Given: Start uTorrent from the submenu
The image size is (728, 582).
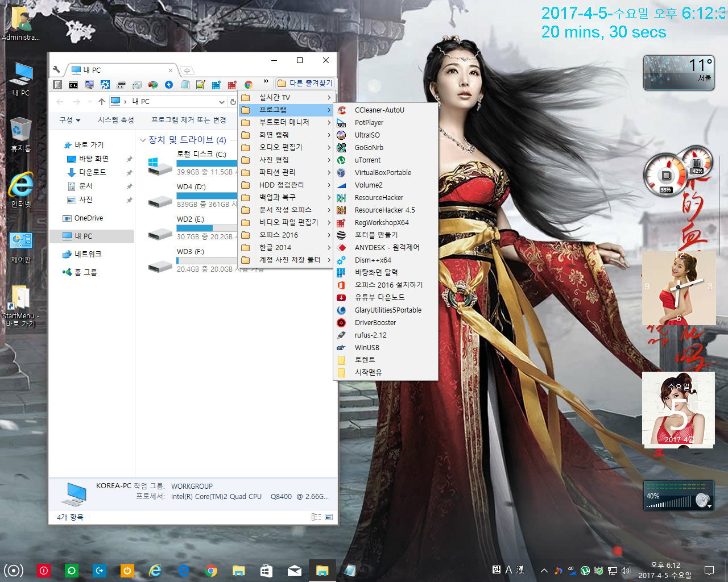Looking at the screenshot, I should coord(386,160).
